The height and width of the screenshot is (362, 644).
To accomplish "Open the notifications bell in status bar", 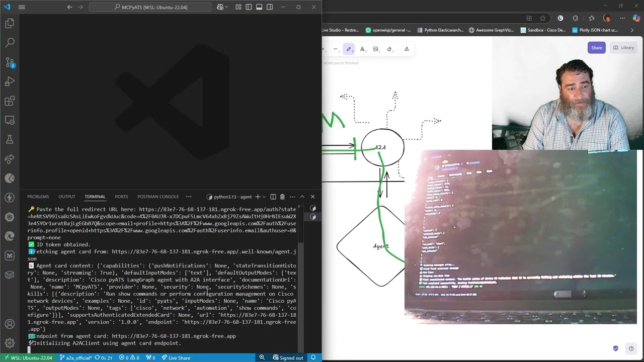I will (x=313, y=357).
